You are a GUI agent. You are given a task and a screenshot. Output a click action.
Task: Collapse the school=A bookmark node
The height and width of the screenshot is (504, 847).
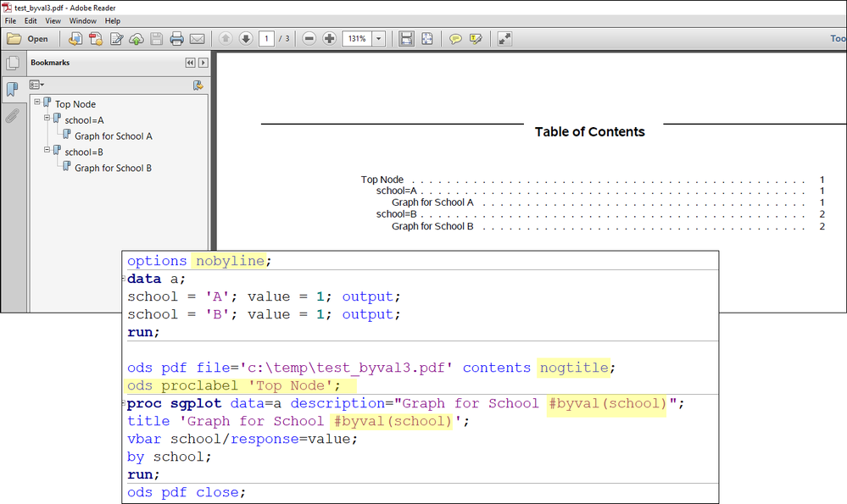[47, 118]
